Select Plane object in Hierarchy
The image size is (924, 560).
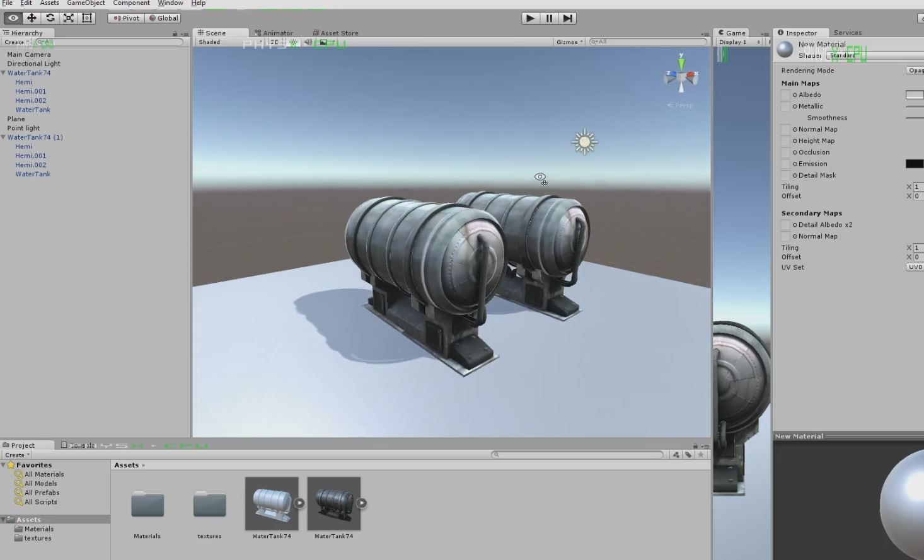(16, 119)
